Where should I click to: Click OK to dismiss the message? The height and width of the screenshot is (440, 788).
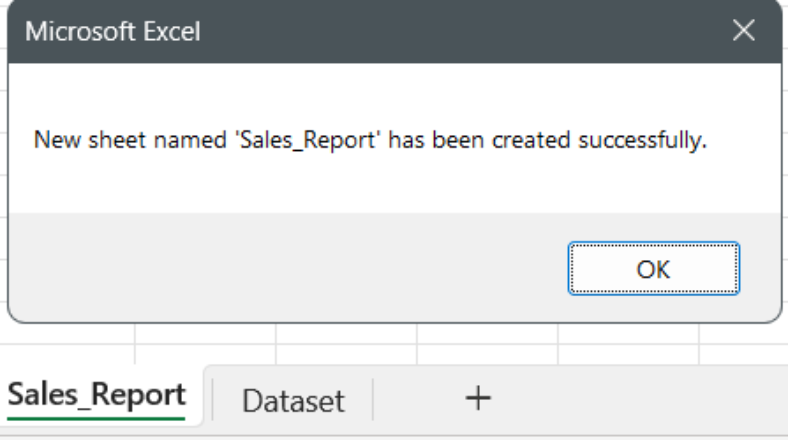(653, 268)
